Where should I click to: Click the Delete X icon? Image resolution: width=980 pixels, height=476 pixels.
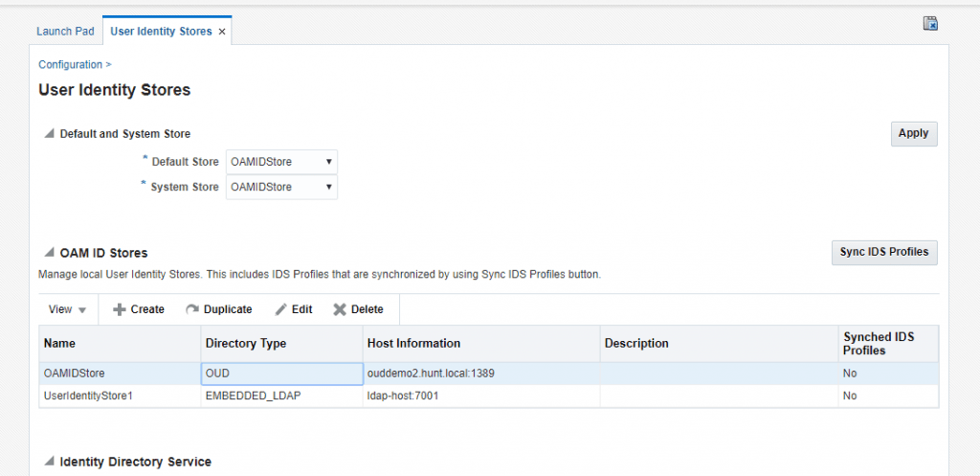coord(339,309)
